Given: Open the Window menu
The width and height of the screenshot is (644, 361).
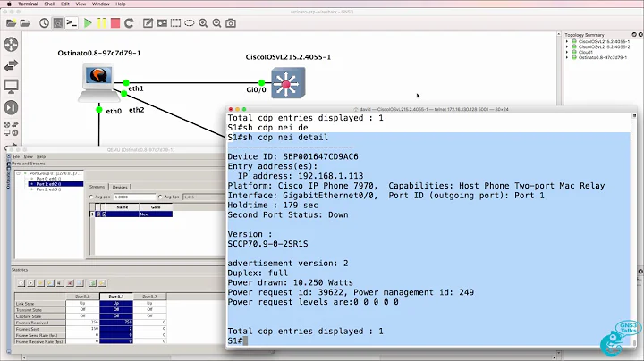Looking at the screenshot, I should coord(100,4).
